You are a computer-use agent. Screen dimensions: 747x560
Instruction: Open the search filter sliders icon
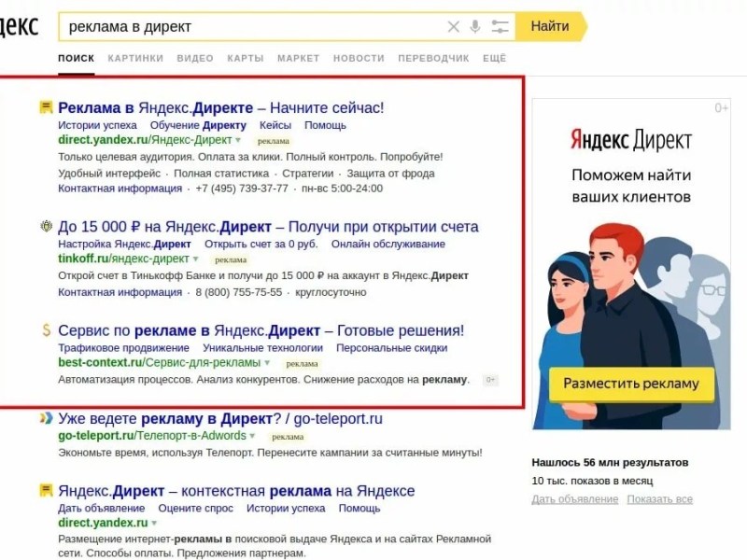click(x=501, y=27)
